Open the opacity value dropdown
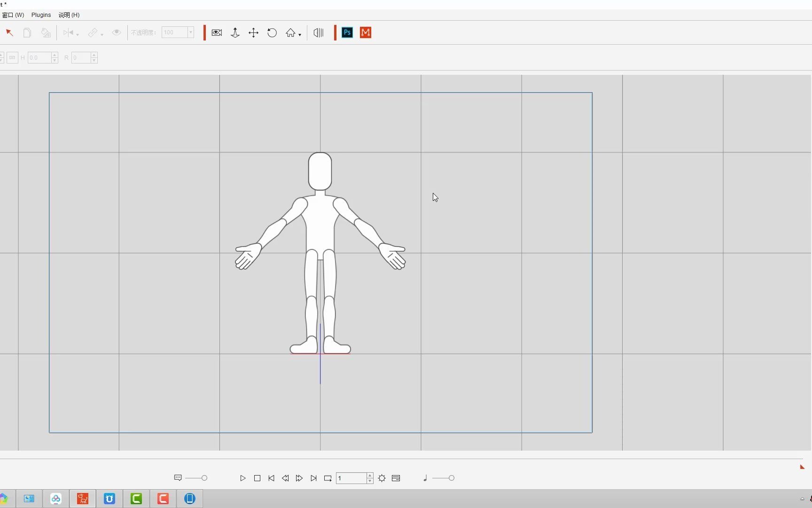 (x=190, y=32)
